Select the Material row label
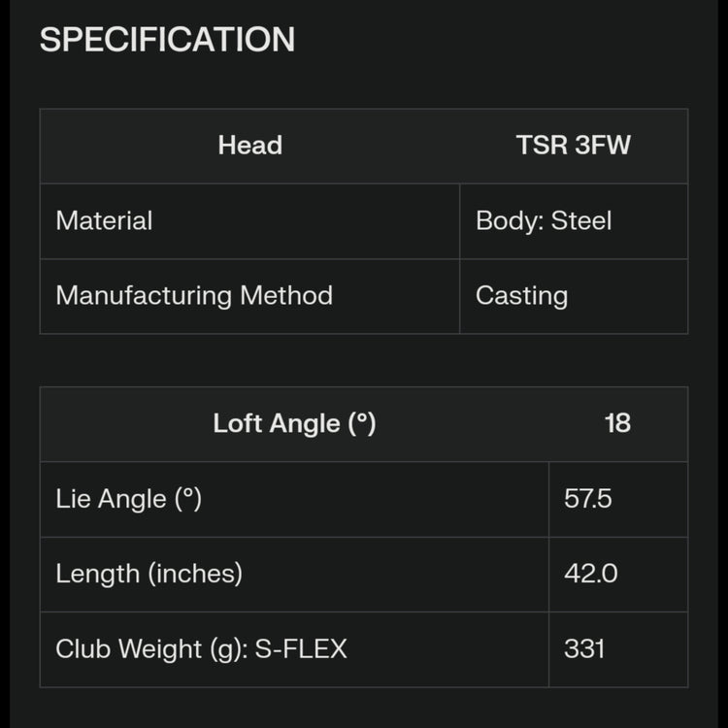Image resolution: width=728 pixels, height=728 pixels. [x=104, y=221]
